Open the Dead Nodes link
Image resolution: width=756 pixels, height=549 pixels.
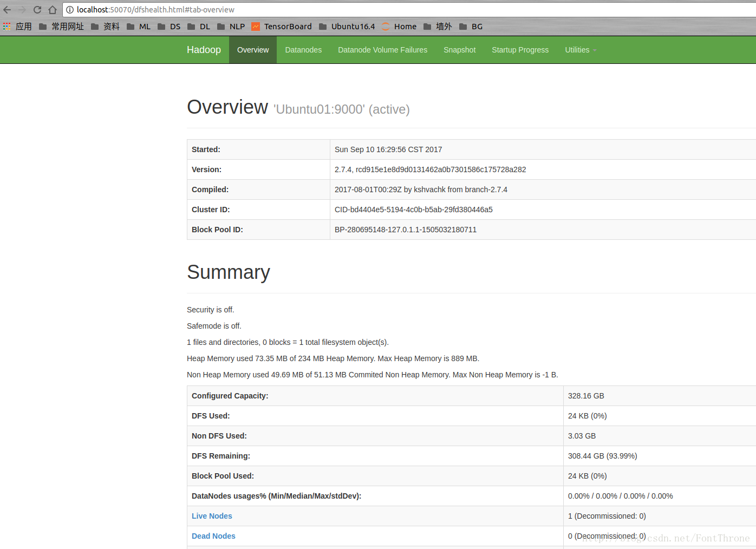[x=213, y=536]
